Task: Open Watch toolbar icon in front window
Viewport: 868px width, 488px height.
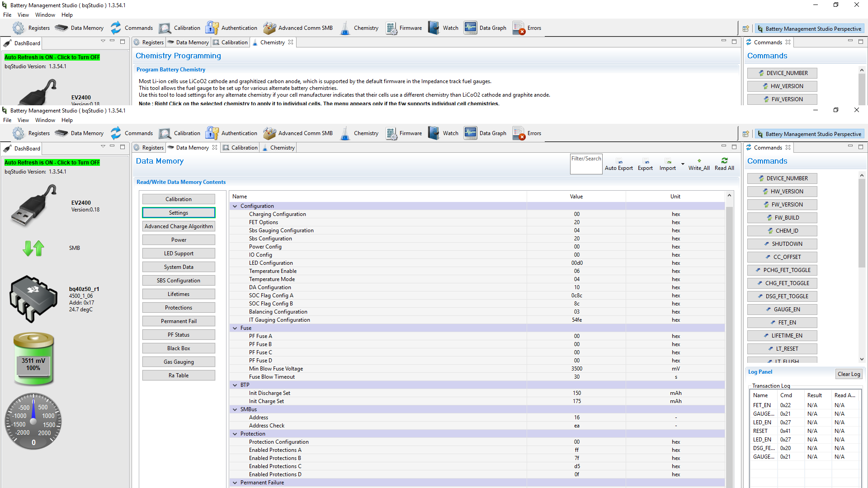Action: pyautogui.click(x=443, y=133)
